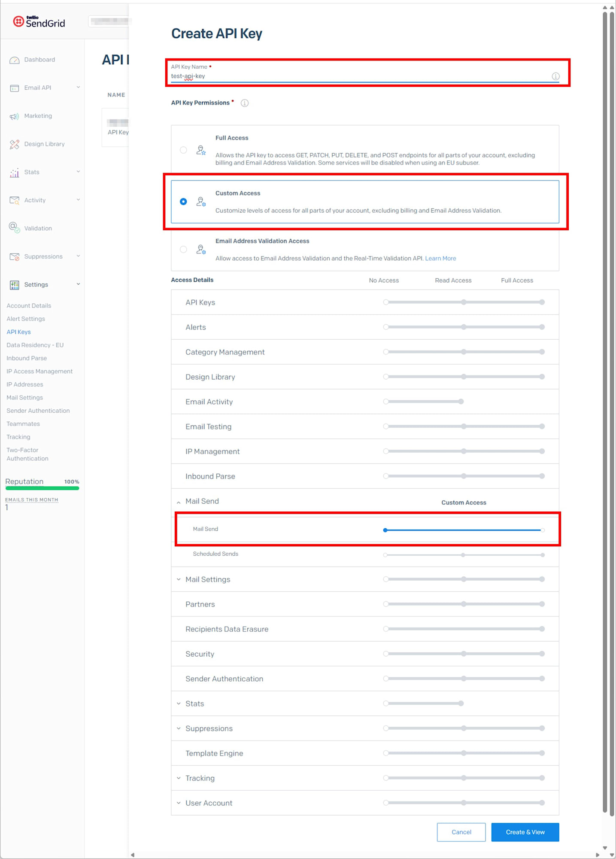
Task: Click the Reputation progress bar
Action: click(x=42, y=488)
